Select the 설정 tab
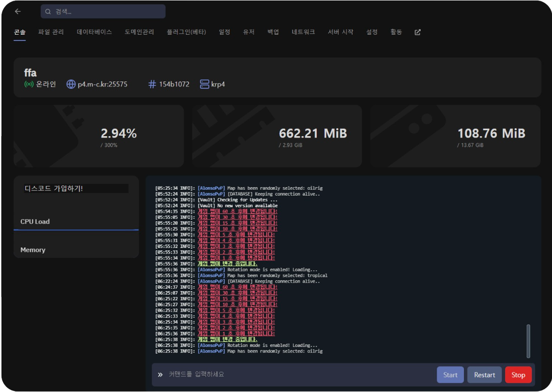This screenshot has width=552, height=392. (372, 32)
